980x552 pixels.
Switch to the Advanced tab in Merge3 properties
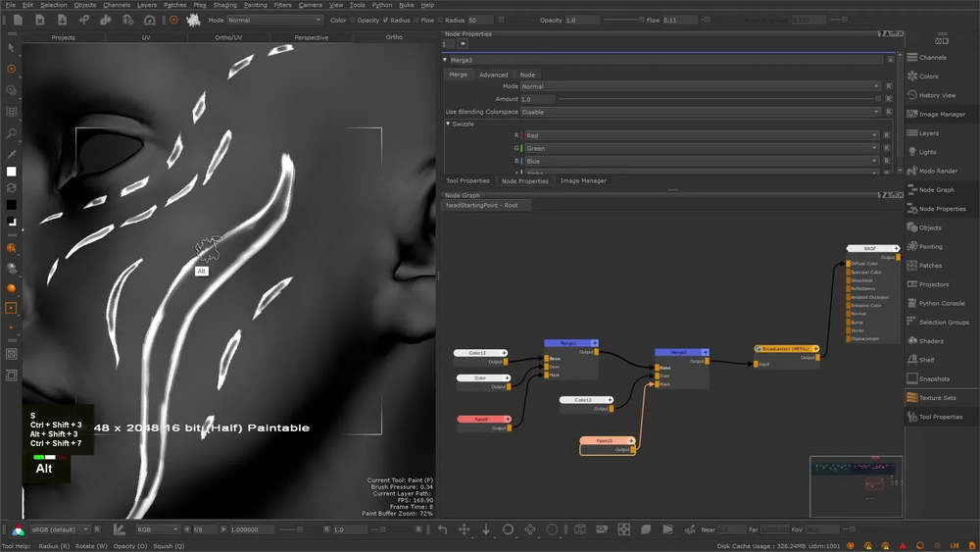coord(494,75)
